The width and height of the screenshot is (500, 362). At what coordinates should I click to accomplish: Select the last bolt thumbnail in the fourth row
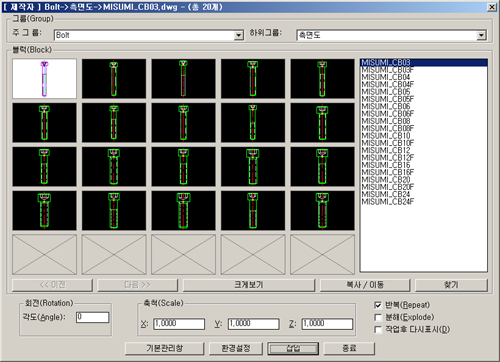322,210
